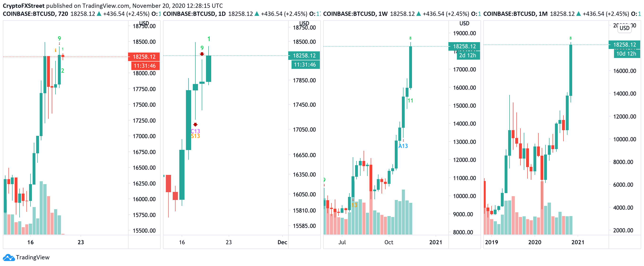644x266 pixels.
Task: Click the red down arrow above the daily candle
Action: (x=202, y=54)
